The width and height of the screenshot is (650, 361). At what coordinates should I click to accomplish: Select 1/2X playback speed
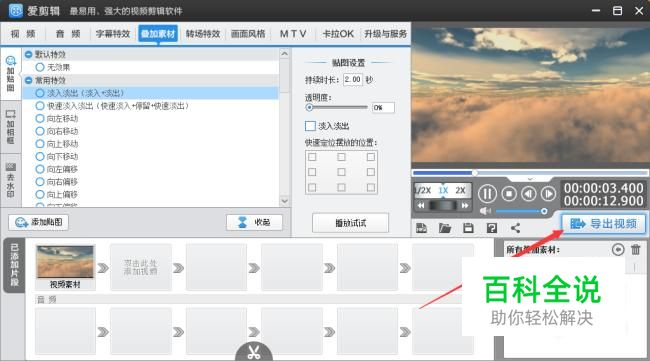(x=424, y=190)
